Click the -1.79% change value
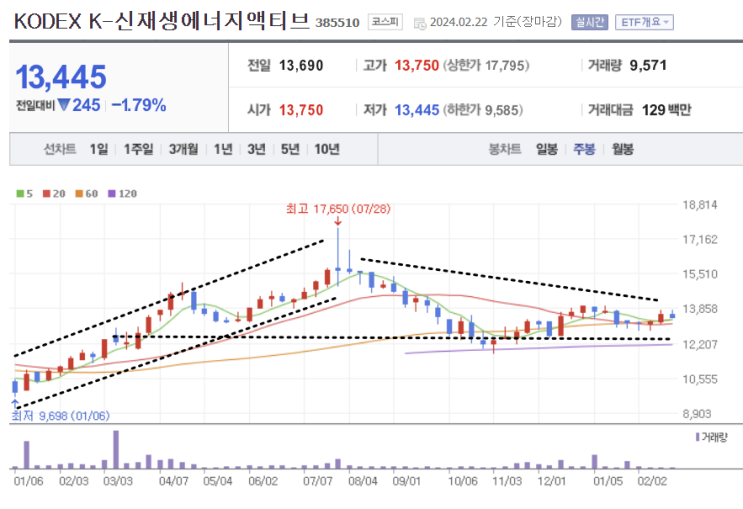Image resolution: width=743 pixels, height=509 pixels. point(139,105)
